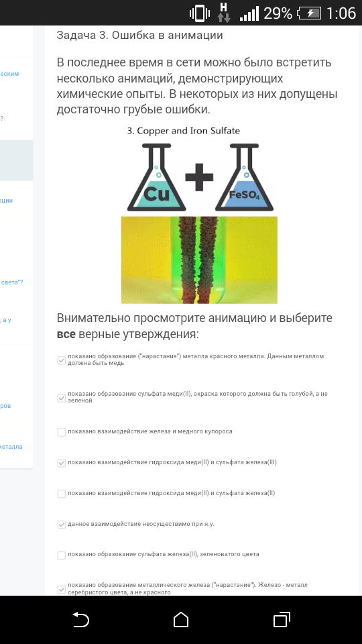Check the iron and copper vitriol interaction option
The width and height of the screenshot is (362, 644).
click(62, 432)
